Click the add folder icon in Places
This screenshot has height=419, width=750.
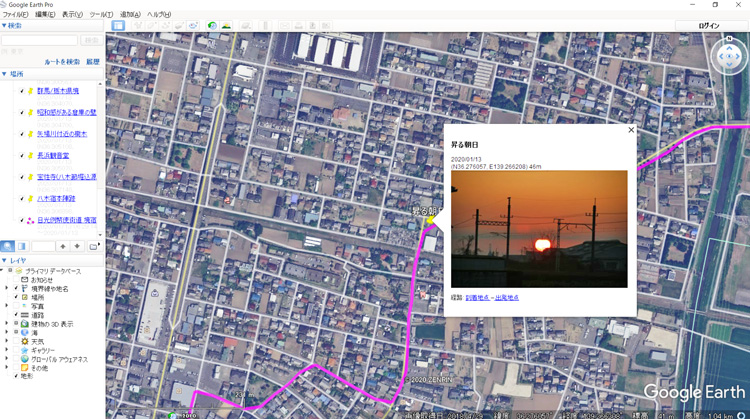[x=94, y=246]
